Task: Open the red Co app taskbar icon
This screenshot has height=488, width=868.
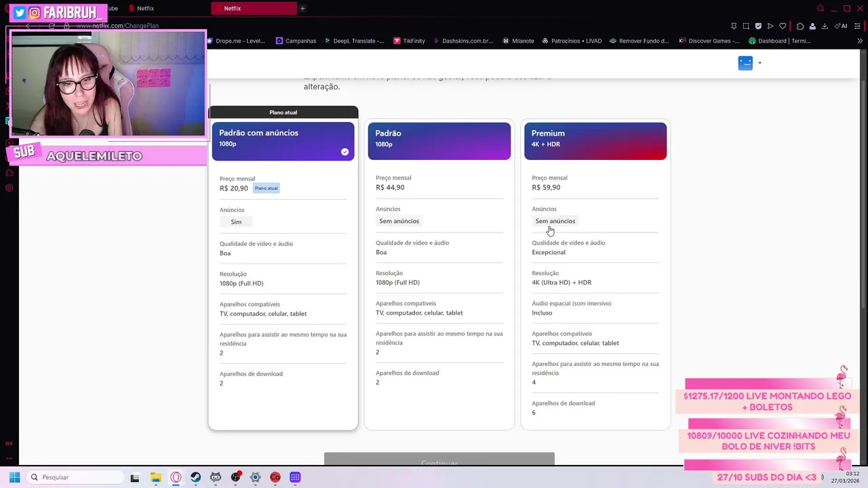Action: coord(275,477)
